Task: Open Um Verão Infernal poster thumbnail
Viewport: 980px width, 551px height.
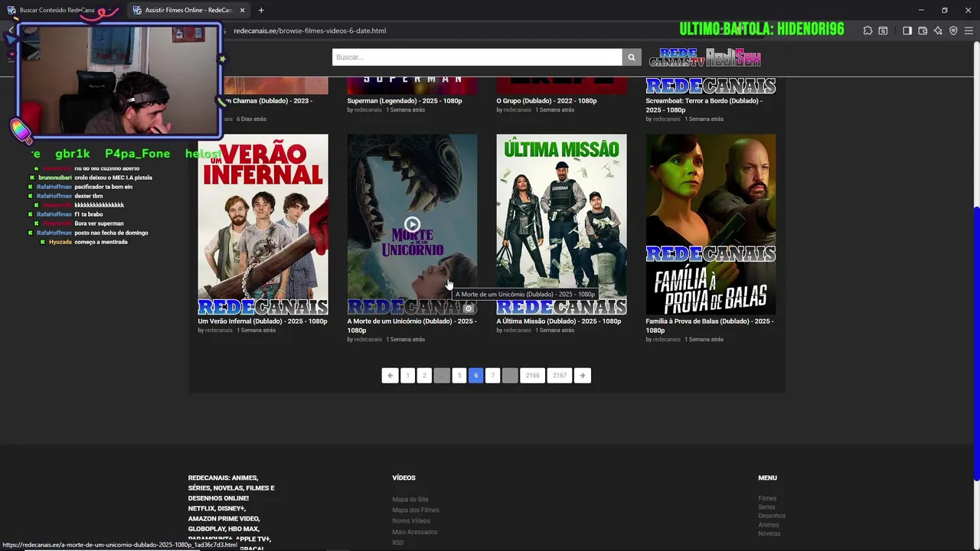Action: pyautogui.click(x=263, y=224)
